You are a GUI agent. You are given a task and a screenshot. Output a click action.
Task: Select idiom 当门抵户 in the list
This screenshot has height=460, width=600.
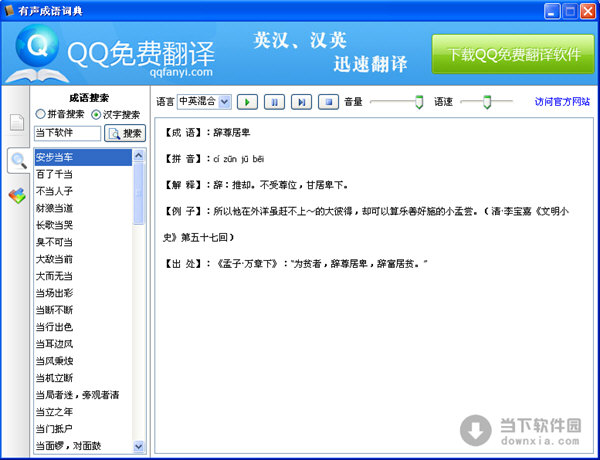(x=83, y=429)
